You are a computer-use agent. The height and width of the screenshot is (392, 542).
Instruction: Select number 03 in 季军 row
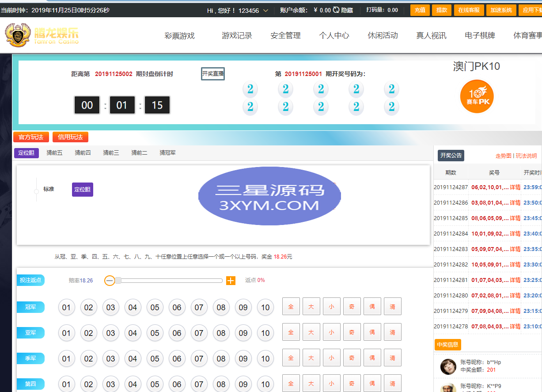click(110, 359)
